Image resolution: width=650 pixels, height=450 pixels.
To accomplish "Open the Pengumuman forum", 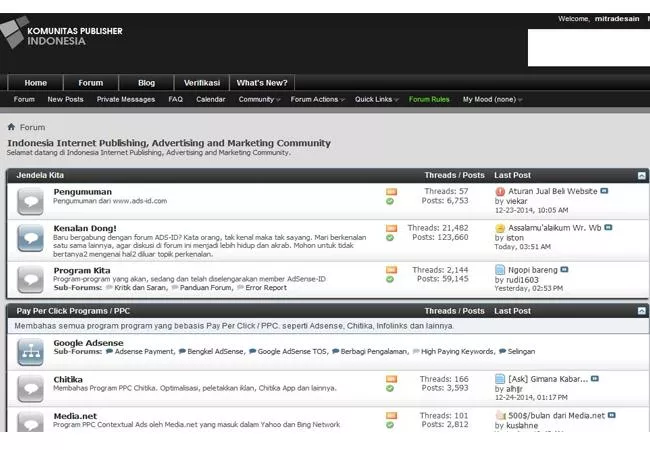I will click(x=82, y=192).
